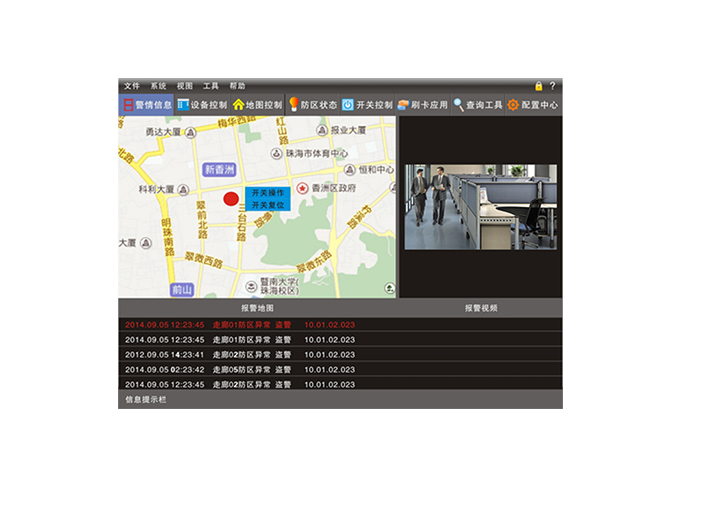The image size is (709, 510).
Task: Open the 文件 menu
Action: coord(132,86)
